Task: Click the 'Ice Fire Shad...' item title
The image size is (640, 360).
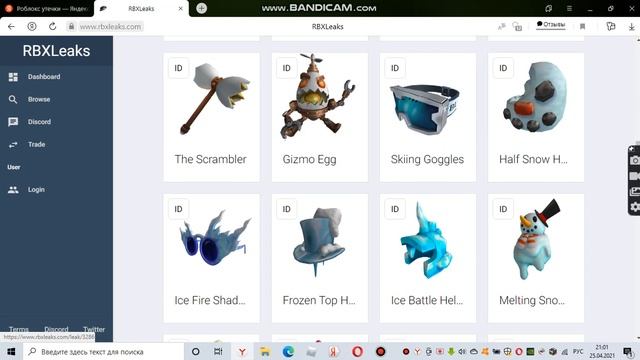Action: 210,300
